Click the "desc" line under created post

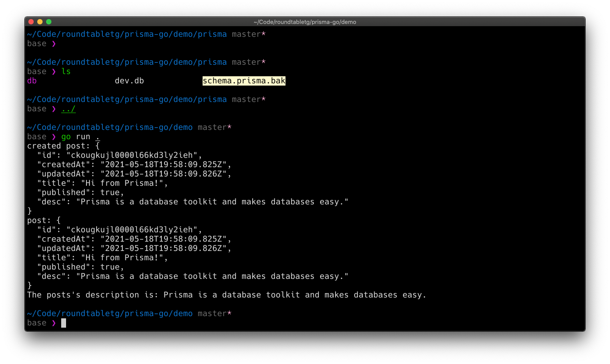(193, 202)
